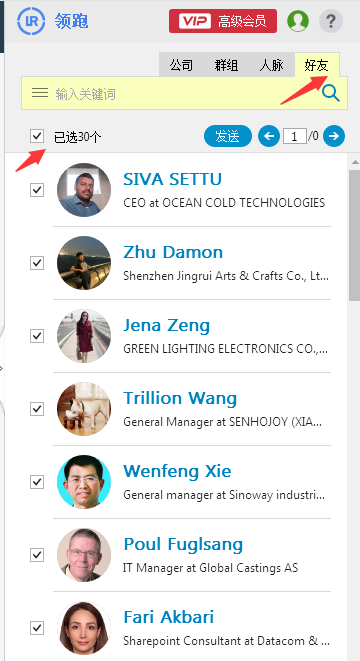This screenshot has height=661, width=360.
Task: Open Zhu Damon's profile name link
Action: click(x=173, y=252)
